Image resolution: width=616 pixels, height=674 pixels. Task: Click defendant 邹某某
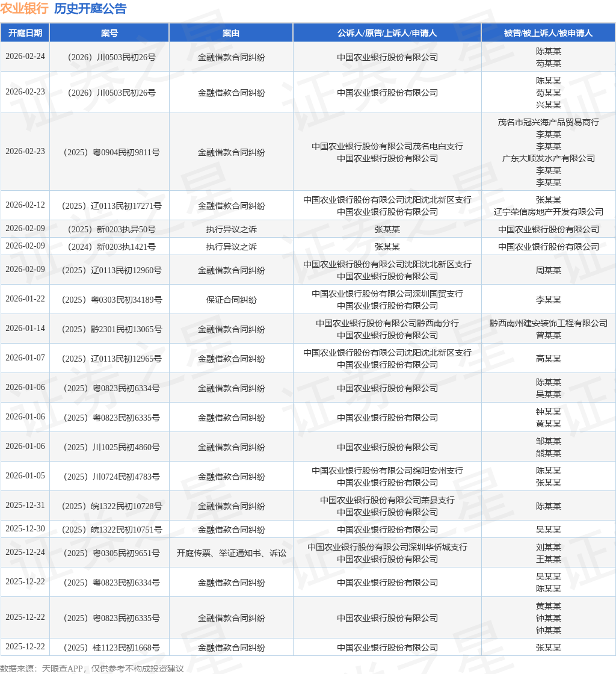click(549, 441)
